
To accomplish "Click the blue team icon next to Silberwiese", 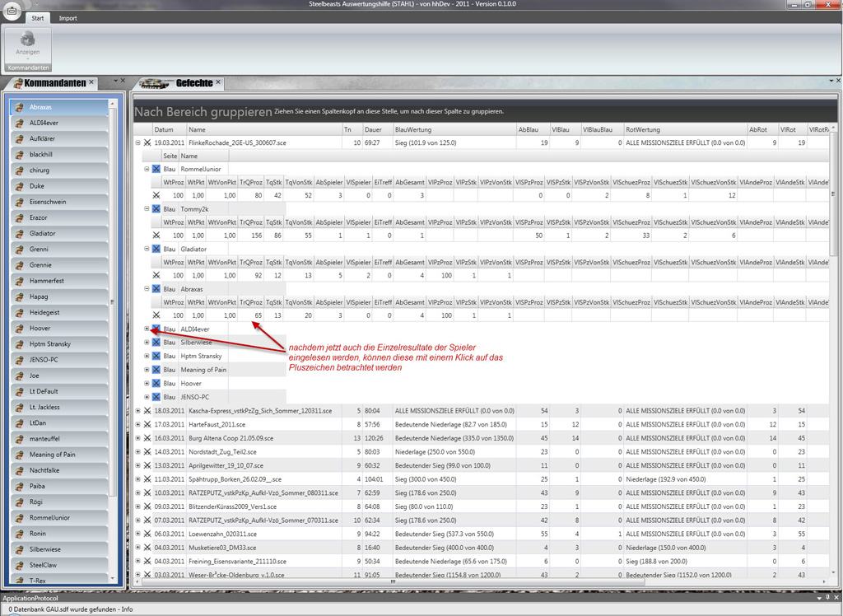I will tap(156, 342).
